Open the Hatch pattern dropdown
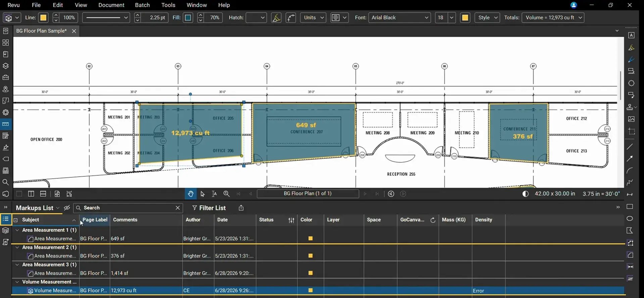The height and width of the screenshot is (298, 644). 256,17
